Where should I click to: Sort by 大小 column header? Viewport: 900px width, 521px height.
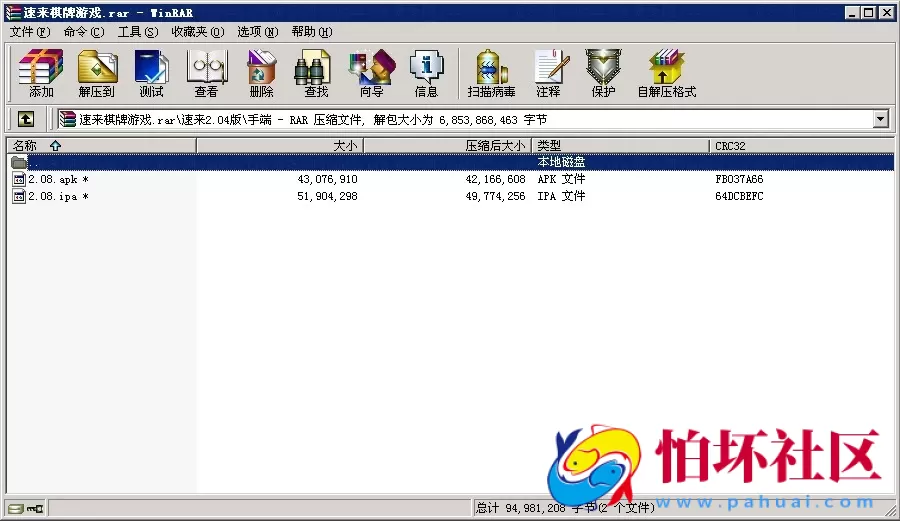280,146
